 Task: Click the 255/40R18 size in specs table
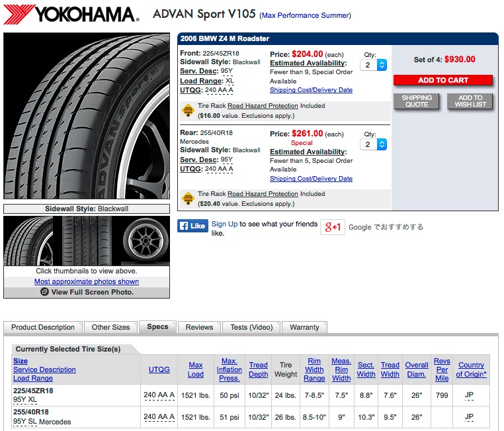click(x=31, y=412)
